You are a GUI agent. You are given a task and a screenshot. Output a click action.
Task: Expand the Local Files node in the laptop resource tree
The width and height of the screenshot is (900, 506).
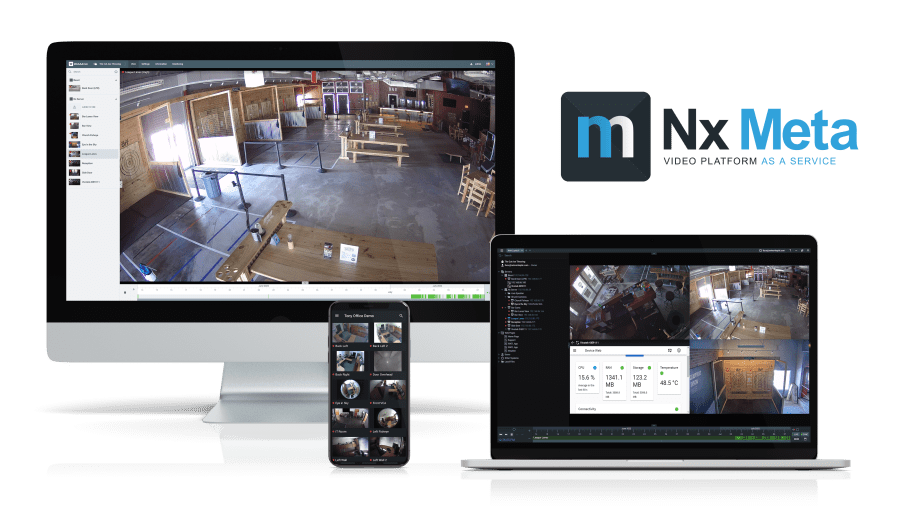tap(499, 361)
